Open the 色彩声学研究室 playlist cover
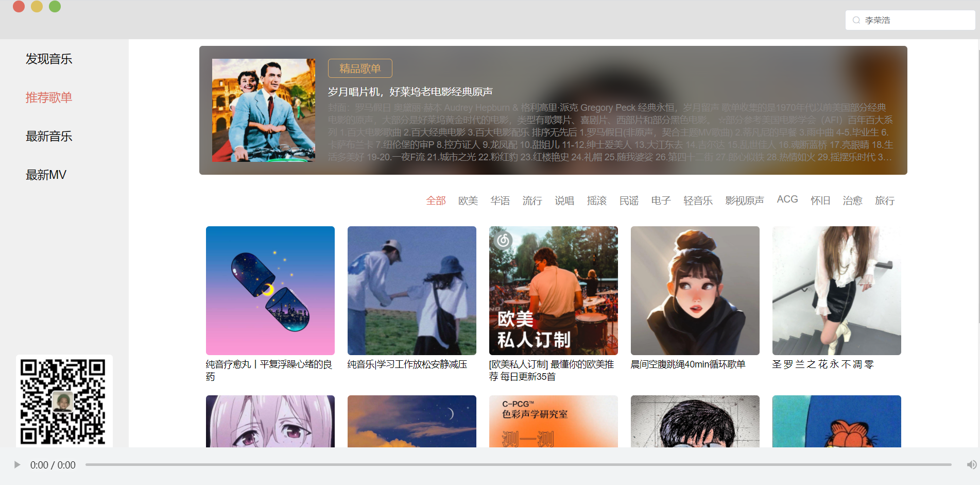Viewport: 980px width, 485px height. pyautogui.click(x=554, y=421)
